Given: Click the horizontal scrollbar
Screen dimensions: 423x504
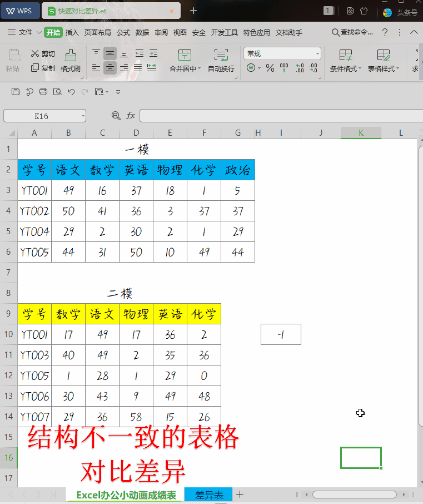Looking at the screenshot, I should (355, 495).
